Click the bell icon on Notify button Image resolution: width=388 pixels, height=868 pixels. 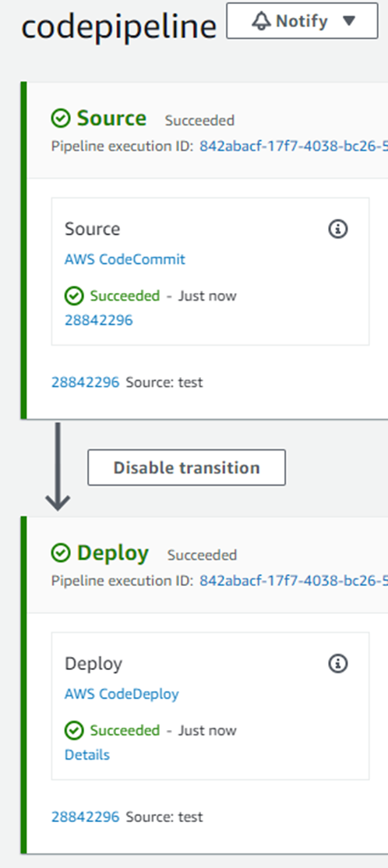click(261, 21)
